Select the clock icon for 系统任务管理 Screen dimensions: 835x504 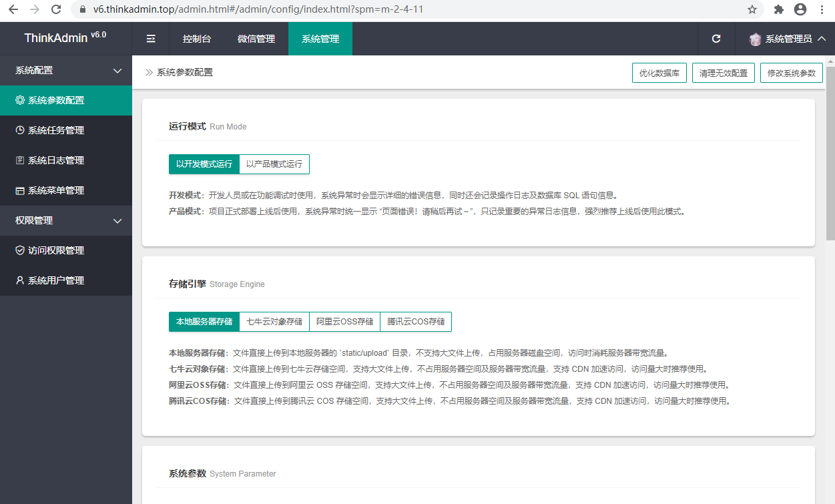(21, 130)
